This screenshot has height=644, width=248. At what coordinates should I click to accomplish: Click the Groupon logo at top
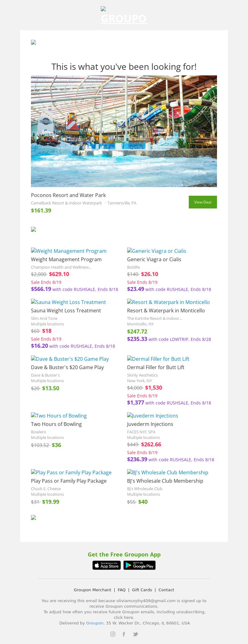pos(124,16)
